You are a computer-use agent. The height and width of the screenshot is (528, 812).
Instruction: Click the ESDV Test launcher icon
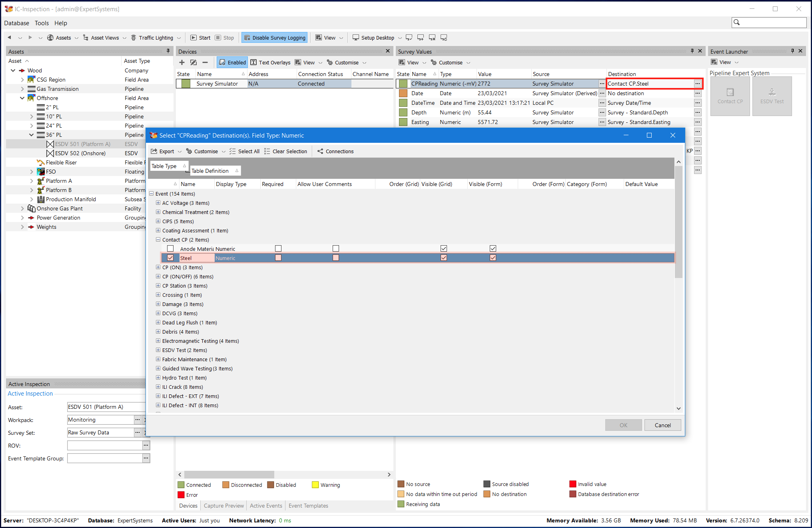click(772, 92)
